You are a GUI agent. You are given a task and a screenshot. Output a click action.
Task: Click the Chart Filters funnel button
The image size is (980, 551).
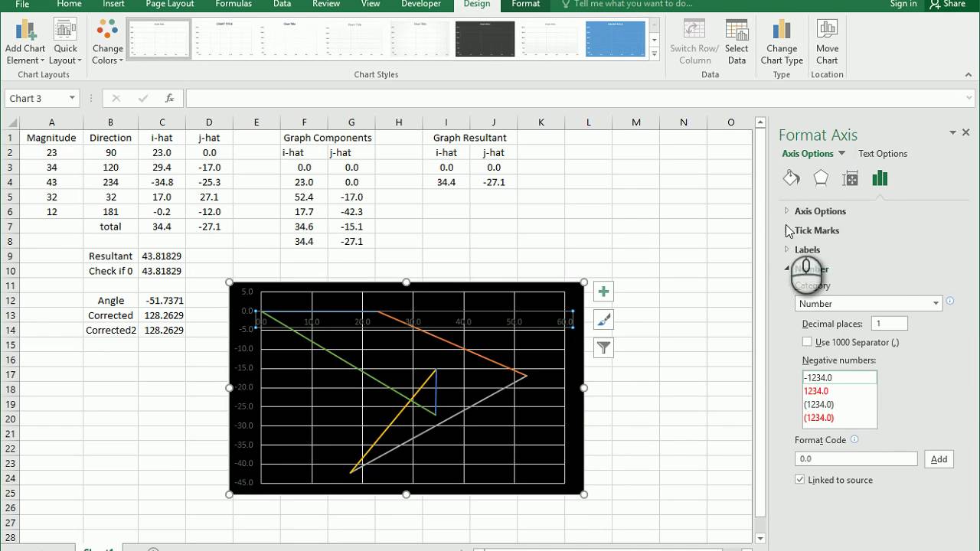pyautogui.click(x=603, y=348)
